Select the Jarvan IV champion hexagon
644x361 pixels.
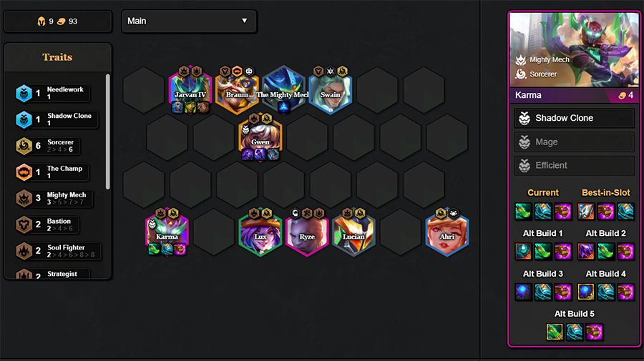(x=190, y=90)
